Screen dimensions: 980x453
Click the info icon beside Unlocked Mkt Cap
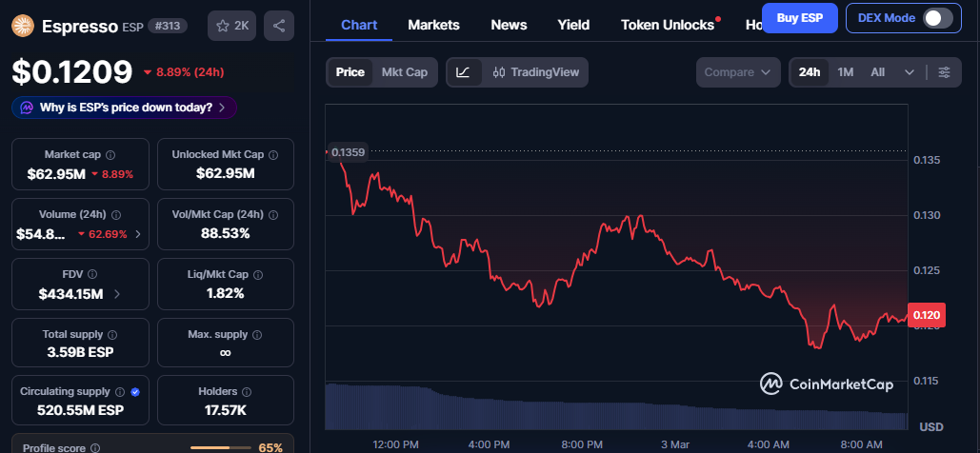point(273,154)
